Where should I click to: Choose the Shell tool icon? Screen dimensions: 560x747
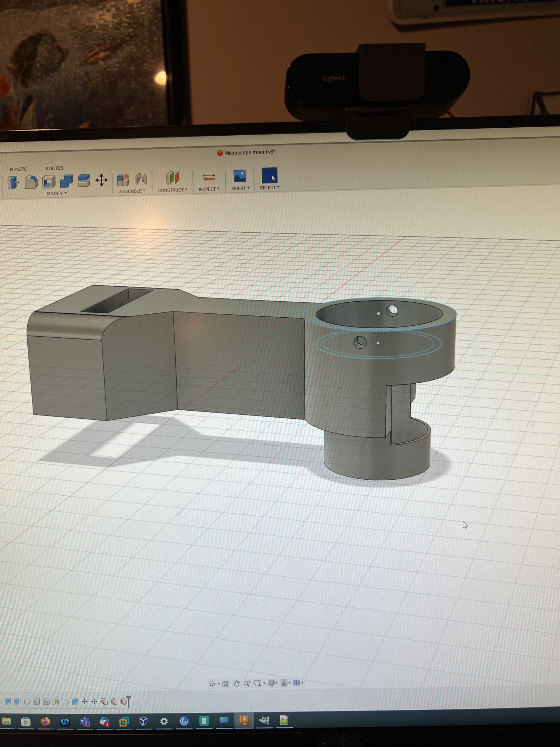click(x=49, y=181)
